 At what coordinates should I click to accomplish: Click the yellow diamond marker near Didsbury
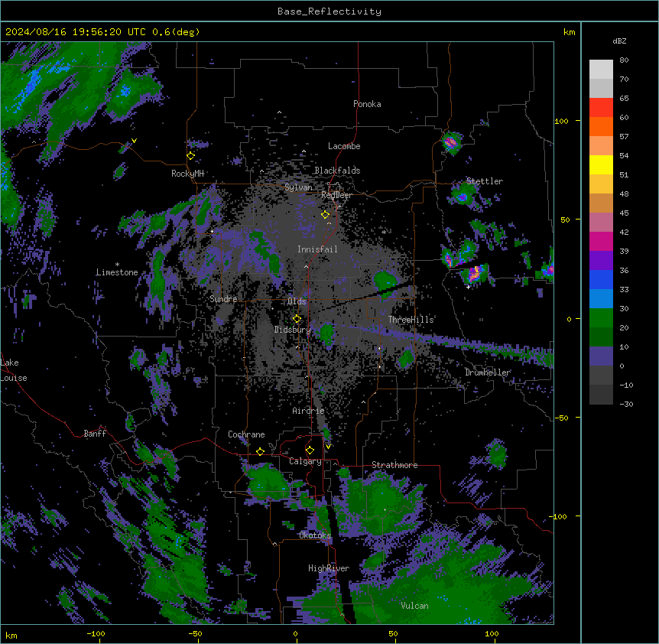click(x=297, y=318)
